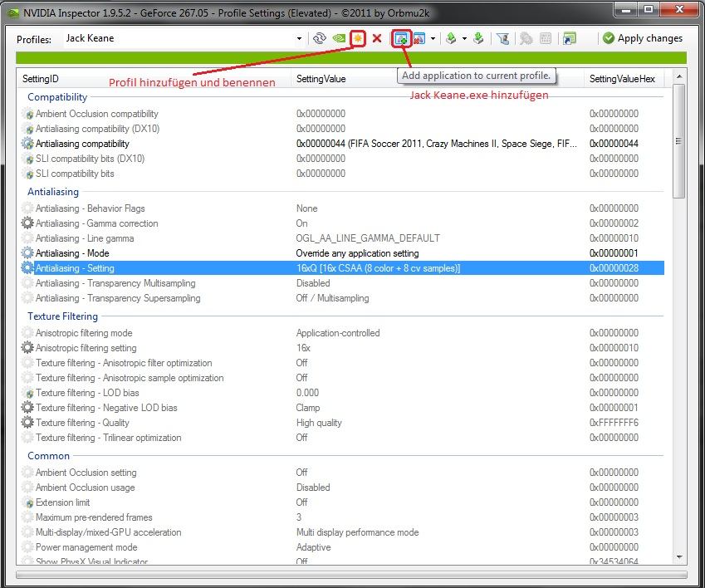Create a new profile with the star icon
This screenshot has width=705, height=588.
point(358,39)
